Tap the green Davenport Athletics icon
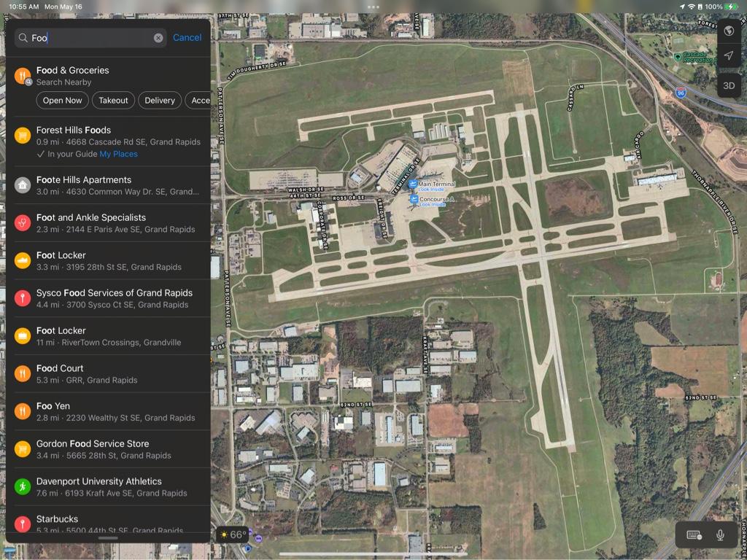 click(x=23, y=486)
